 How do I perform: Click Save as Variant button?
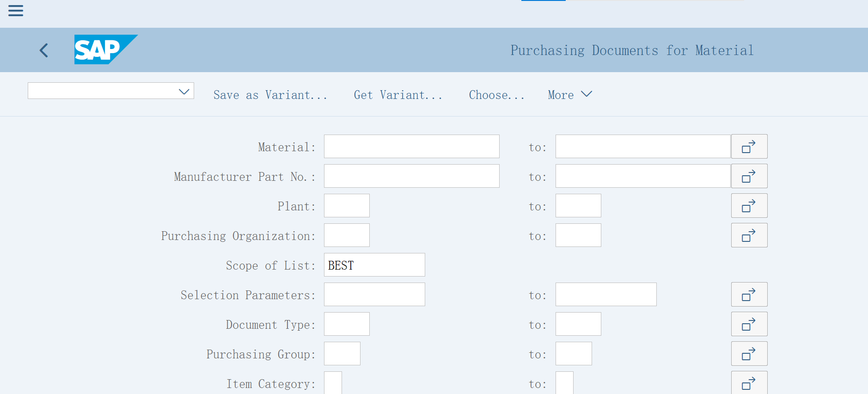[270, 95]
